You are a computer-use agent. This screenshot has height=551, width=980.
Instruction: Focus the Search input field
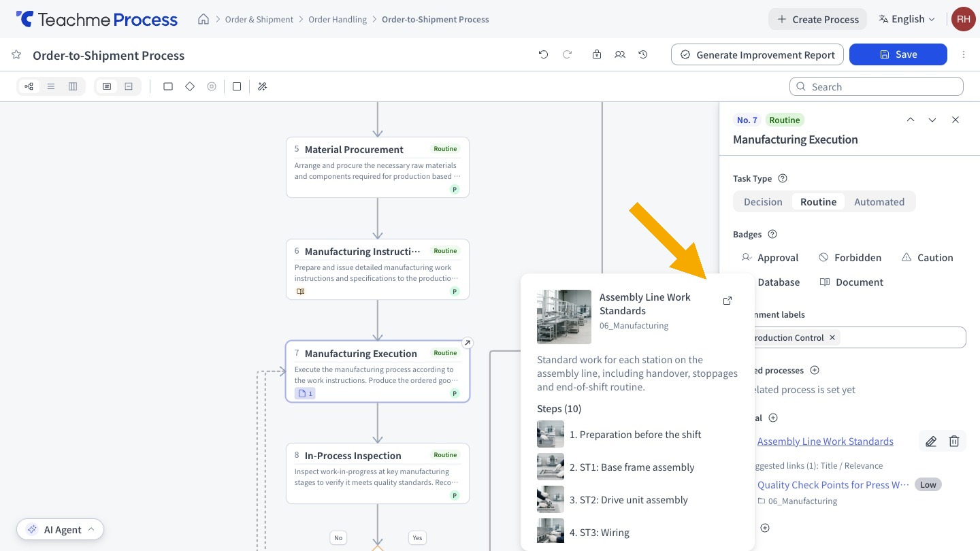877,86
